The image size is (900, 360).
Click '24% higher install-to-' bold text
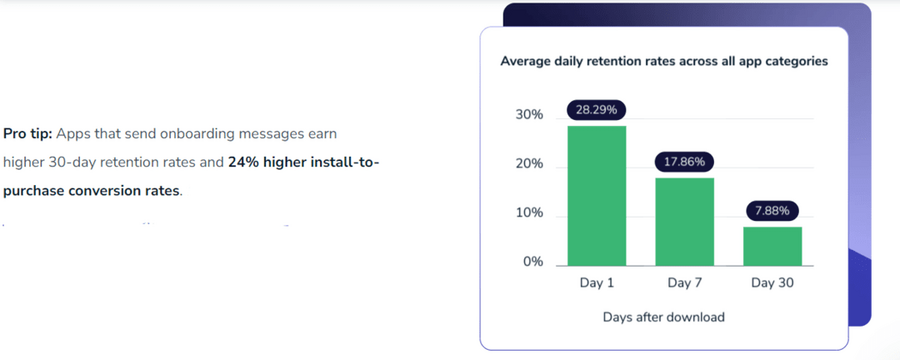point(304,162)
